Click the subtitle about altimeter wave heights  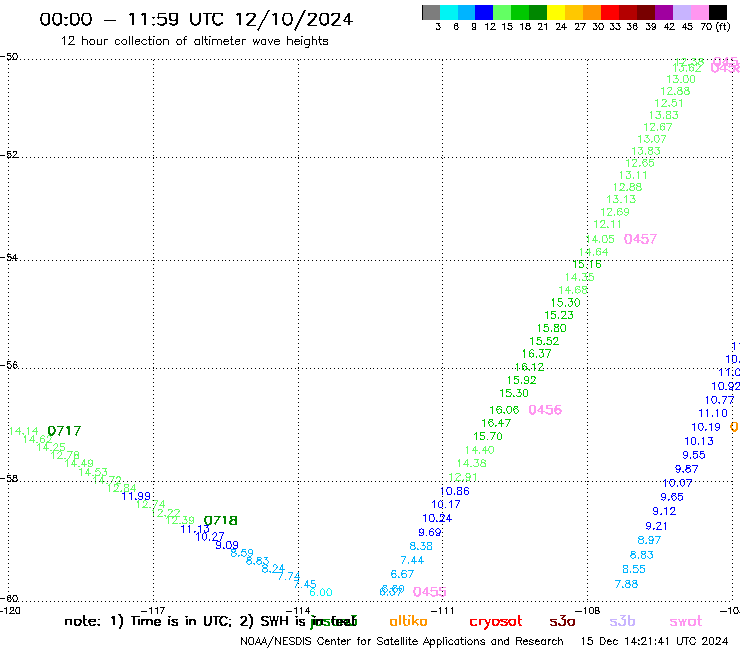tap(194, 41)
